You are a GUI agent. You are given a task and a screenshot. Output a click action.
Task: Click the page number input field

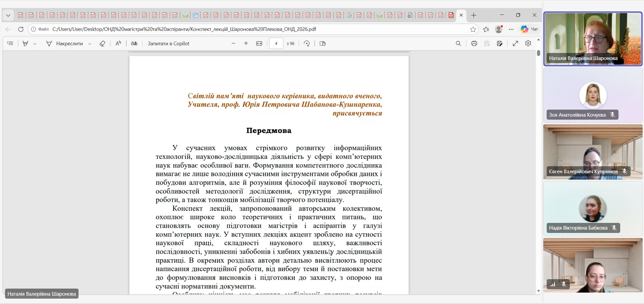tap(276, 44)
